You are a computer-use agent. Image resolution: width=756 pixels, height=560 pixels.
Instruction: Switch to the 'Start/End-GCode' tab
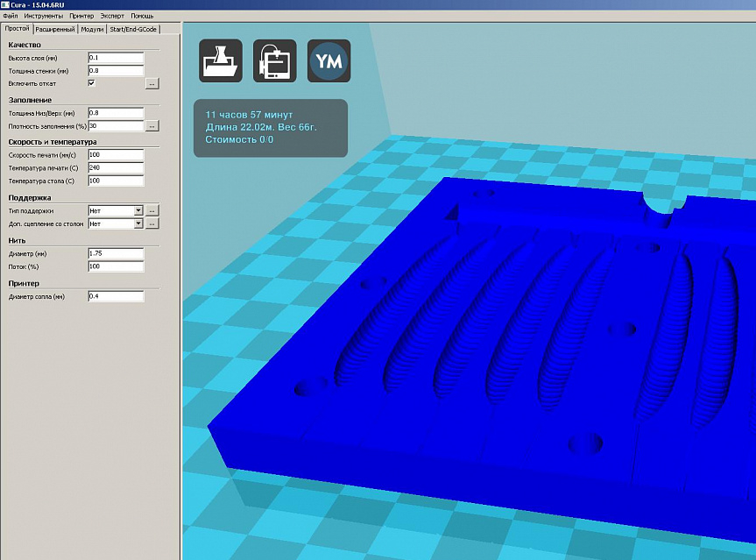[x=133, y=29]
